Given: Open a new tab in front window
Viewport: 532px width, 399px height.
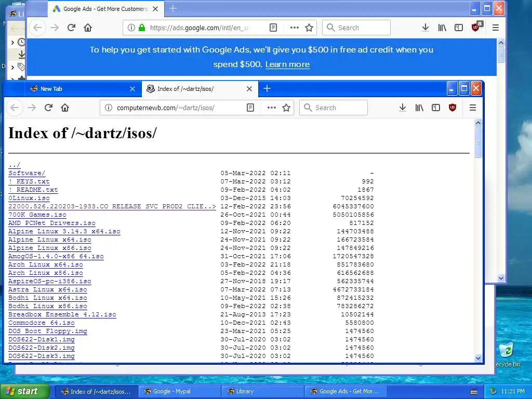Looking at the screenshot, I should 267,88.
